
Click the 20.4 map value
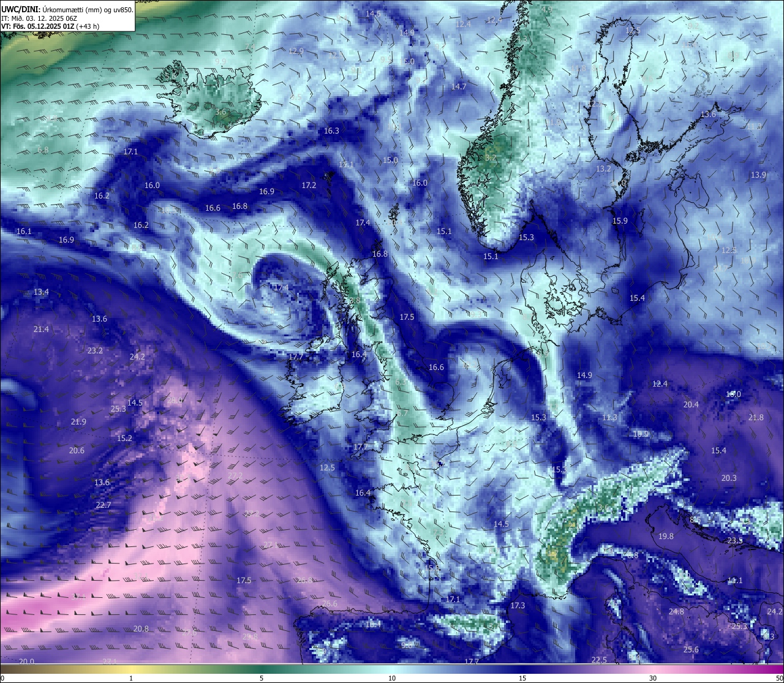691,404
